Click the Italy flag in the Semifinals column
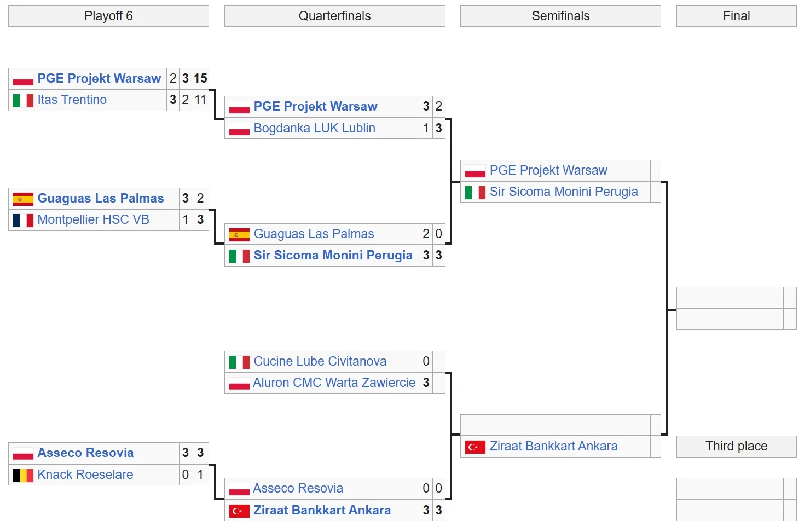Viewport: 810px width, 532px height. click(475, 192)
